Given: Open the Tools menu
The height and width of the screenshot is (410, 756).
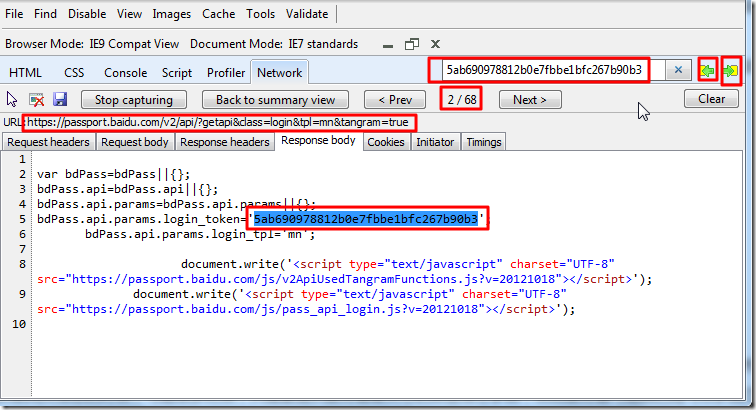Looking at the screenshot, I should coord(260,14).
